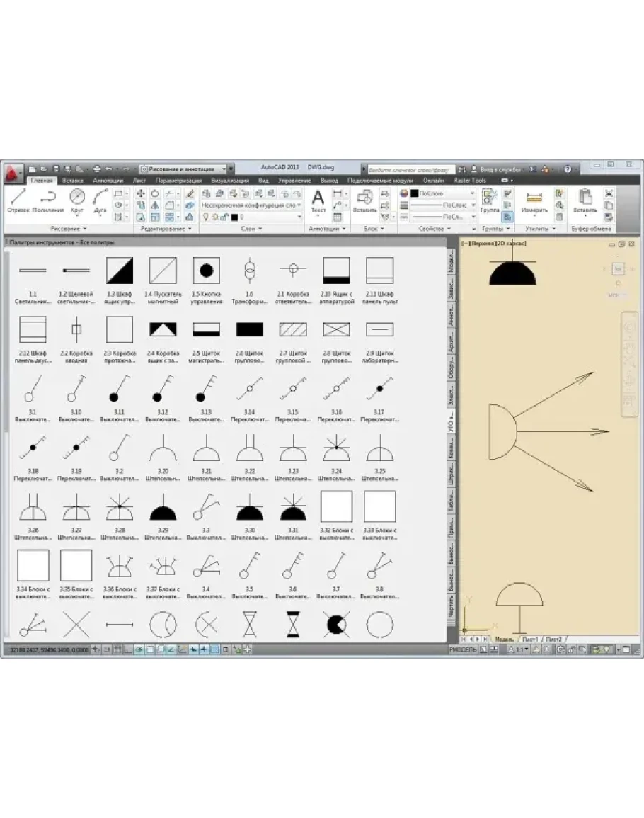The width and height of the screenshot is (644, 818).
Task: Expand the layer configuration dropdown
Action: [251, 205]
